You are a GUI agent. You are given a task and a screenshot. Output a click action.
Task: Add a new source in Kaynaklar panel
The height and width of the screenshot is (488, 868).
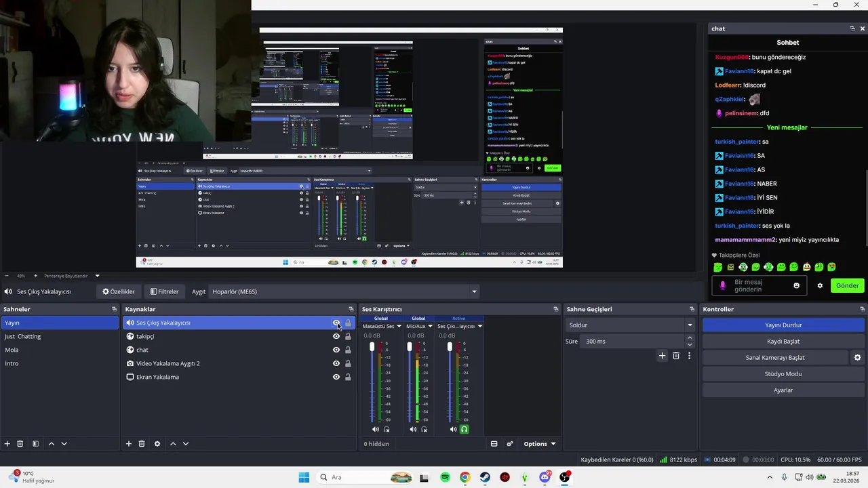pyautogui.click(x=129, y=444)
